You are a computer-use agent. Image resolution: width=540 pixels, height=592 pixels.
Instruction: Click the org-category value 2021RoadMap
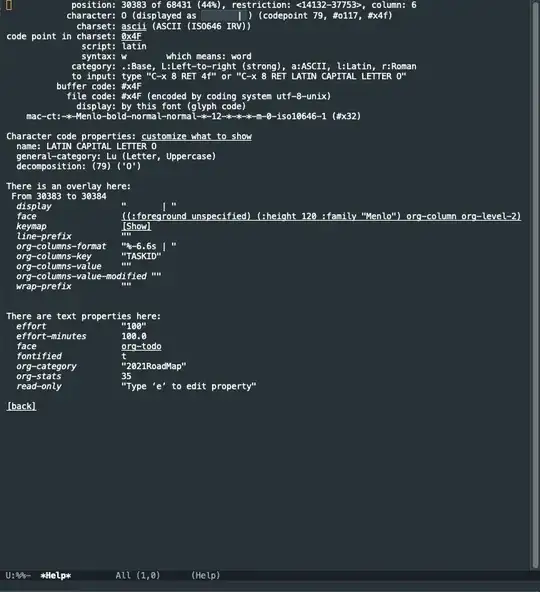pyautogui.click(x=154, y=366)
